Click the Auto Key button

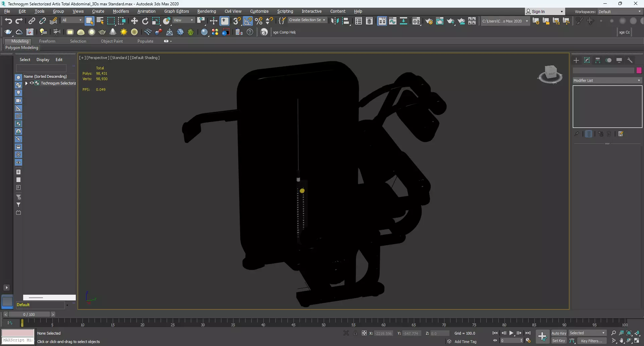click(559, 333)
